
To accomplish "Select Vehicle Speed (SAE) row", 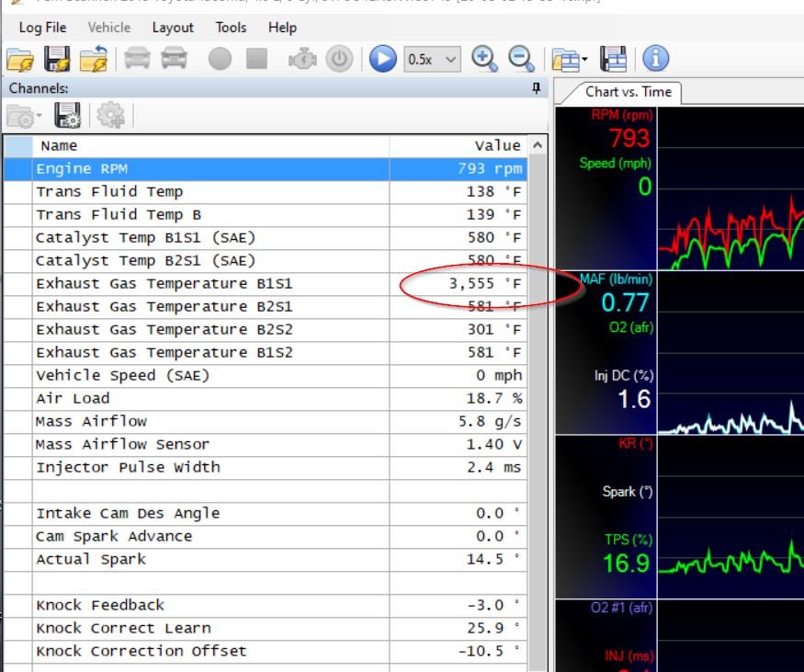I will click(x=266, y=375).
